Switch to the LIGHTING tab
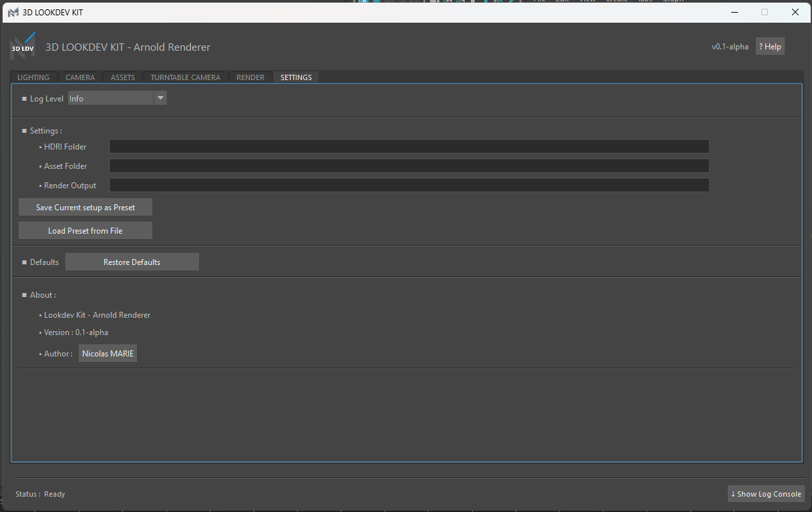Viewport: 812px width, 512px height. coord(33,77)
